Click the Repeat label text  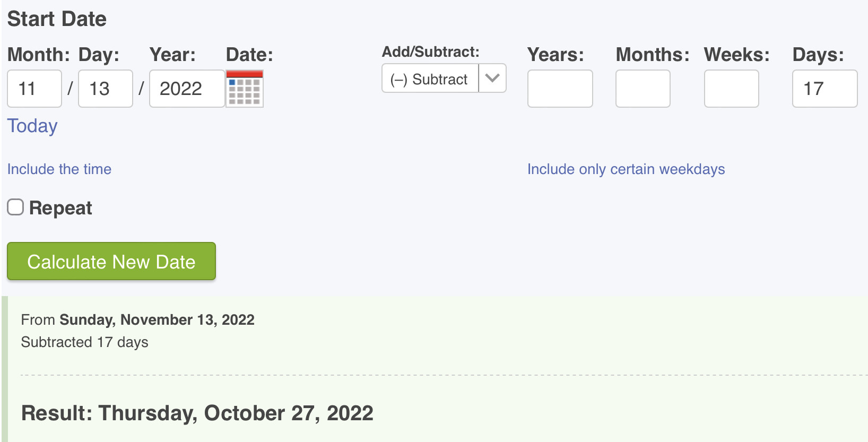60,208
